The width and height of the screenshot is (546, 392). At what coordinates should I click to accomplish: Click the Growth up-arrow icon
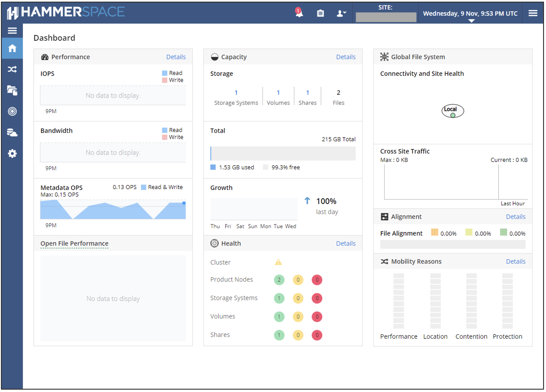[307, 200]
